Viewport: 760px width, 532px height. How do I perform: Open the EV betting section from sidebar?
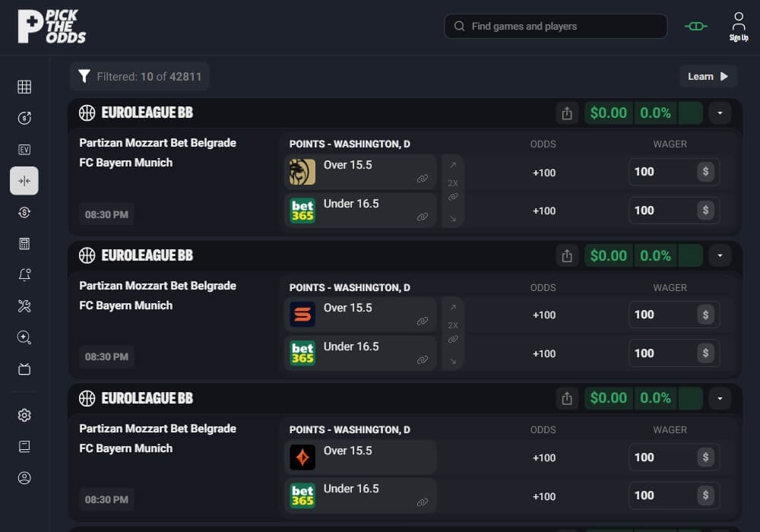click(24, 150)
